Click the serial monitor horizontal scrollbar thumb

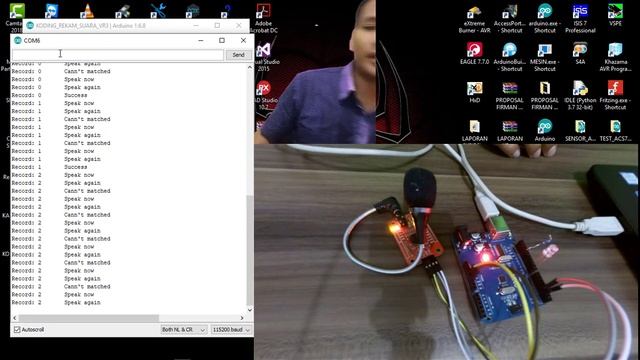point(89,318)
